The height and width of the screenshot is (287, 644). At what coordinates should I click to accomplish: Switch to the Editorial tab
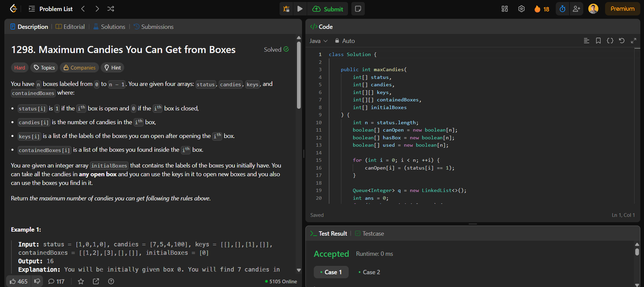(x=69, y=26)
